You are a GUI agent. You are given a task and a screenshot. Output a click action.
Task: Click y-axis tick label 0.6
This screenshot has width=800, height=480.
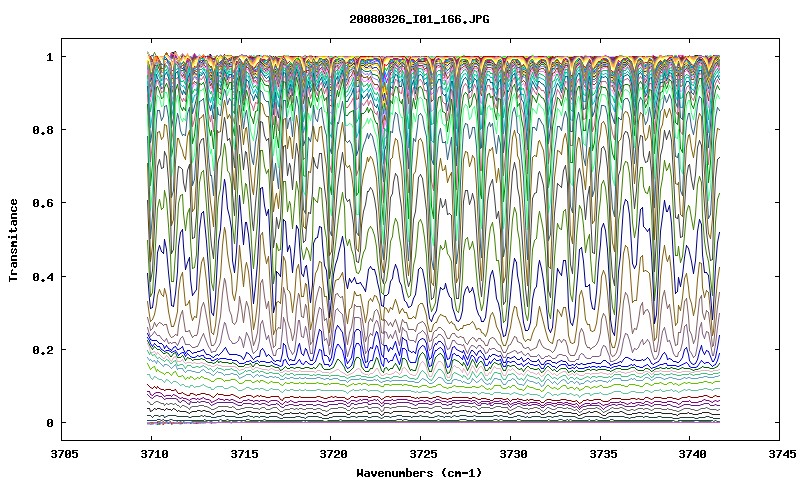pos(43,203)
